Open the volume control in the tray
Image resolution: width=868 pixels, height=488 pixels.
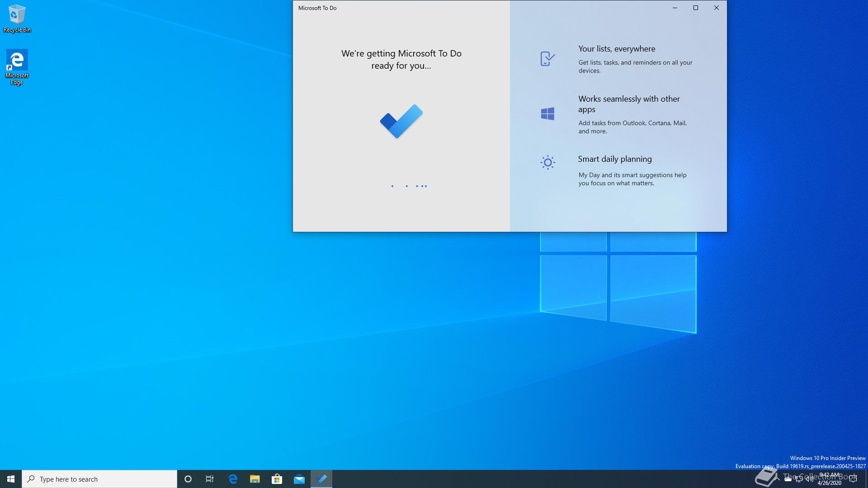pyautogui.click(x=809, y=479)
